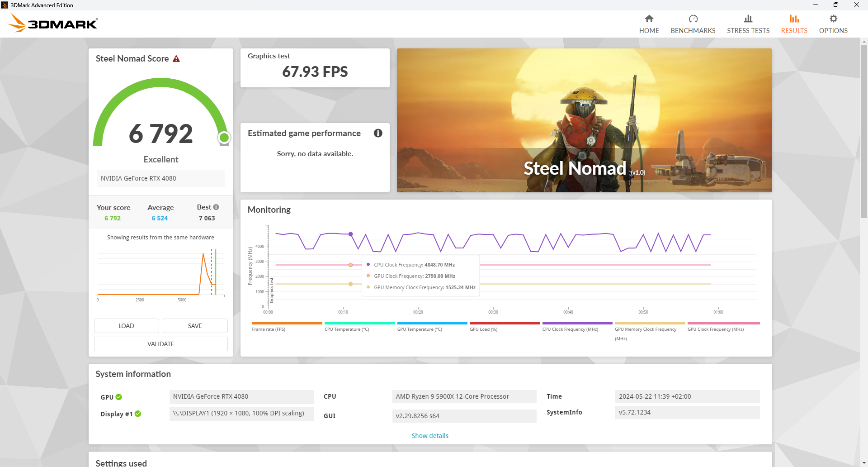This screenshot has width=868, height=467.
Task: Click the Average score value 6 524
Action: 160,218
